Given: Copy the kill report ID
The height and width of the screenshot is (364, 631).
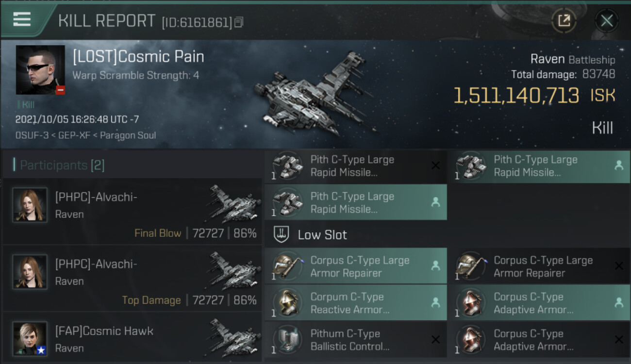Looking at the screenshot, I should [238, 22].
